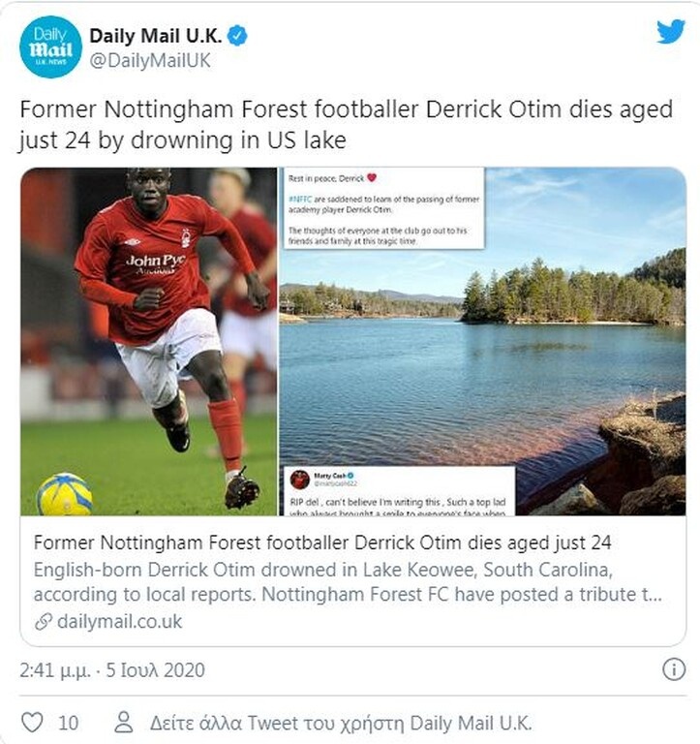Open the Daily Mail U.K. display name
Screen dimensions: 700x744
click(156, 36)
